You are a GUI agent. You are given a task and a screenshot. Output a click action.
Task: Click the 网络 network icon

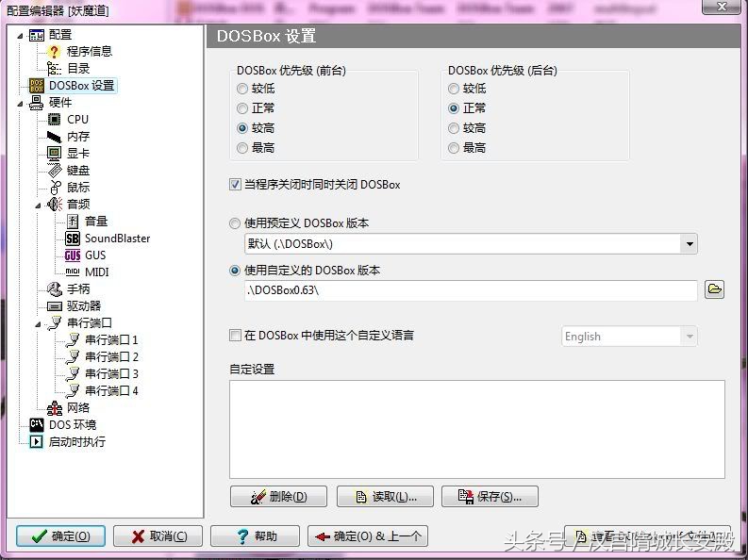click(x=55, y=408)
